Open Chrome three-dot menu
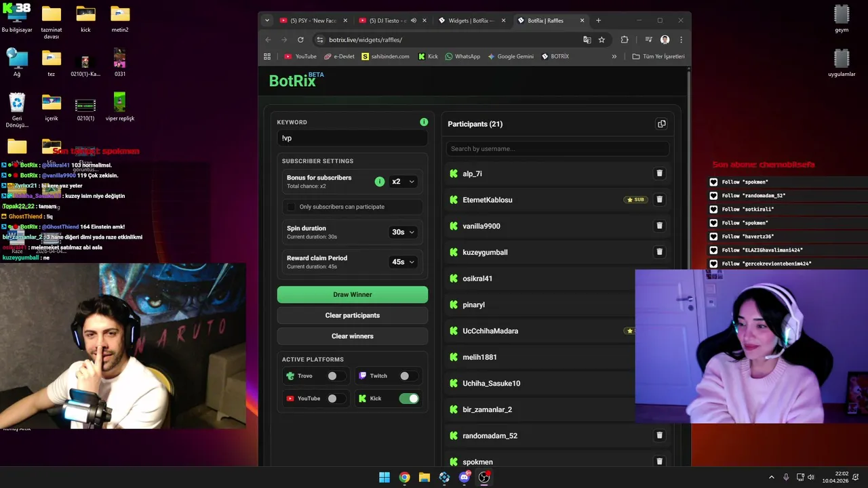868x488 pixels. [x=681, y=39]
